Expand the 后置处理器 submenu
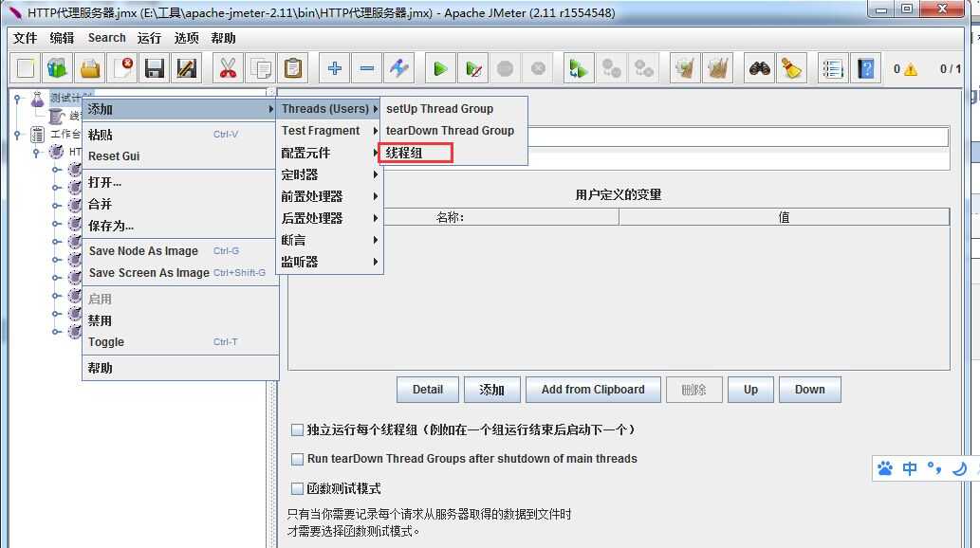The height and width of the screenshot is (548, 980). [329, 218]
